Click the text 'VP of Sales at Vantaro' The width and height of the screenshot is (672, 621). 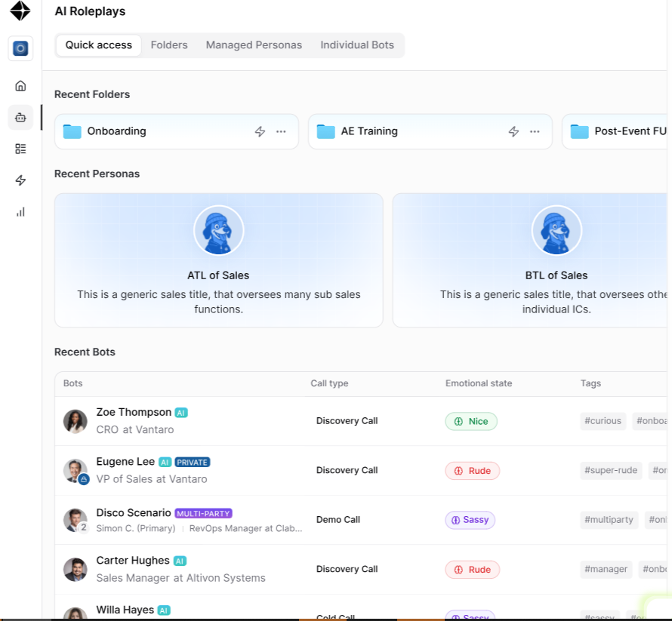pyautogui.click(x=152, y=479)
